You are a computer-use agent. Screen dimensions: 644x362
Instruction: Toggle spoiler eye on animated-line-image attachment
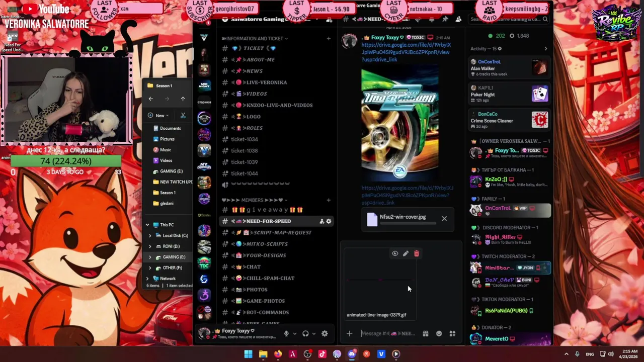pos(395,253)
